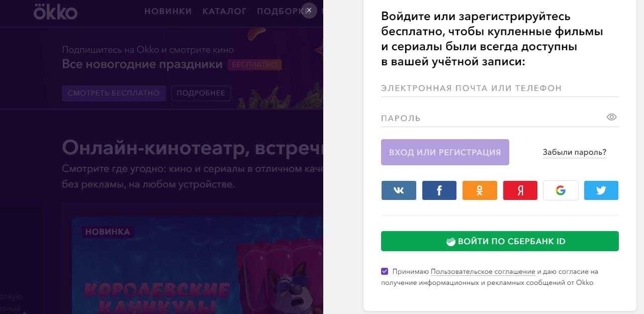
Task: Click the Okko logo
Action: (55, 11)
